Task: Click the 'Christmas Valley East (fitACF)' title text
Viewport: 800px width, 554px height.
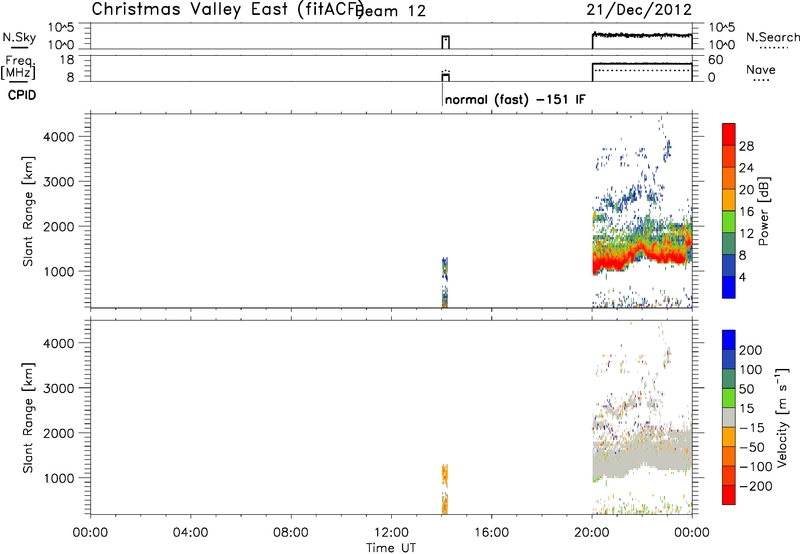Action: 227,10
